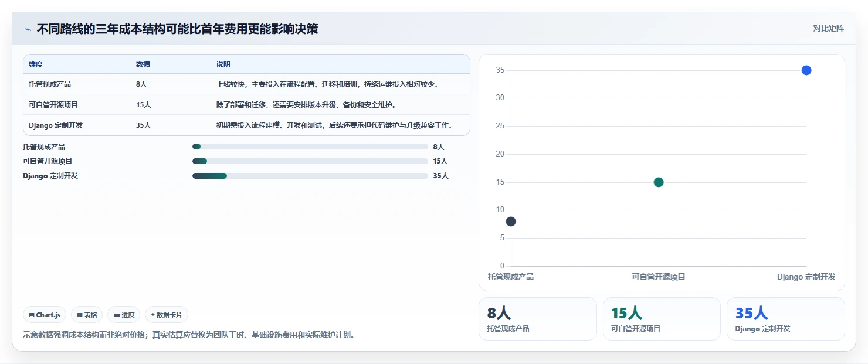
Task: Click the 维度 column header
Action: pos(36,64)
